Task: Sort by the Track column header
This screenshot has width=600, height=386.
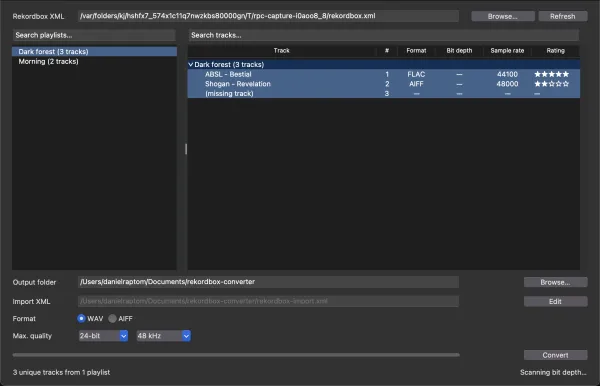Action: click(x=282, y=50)
